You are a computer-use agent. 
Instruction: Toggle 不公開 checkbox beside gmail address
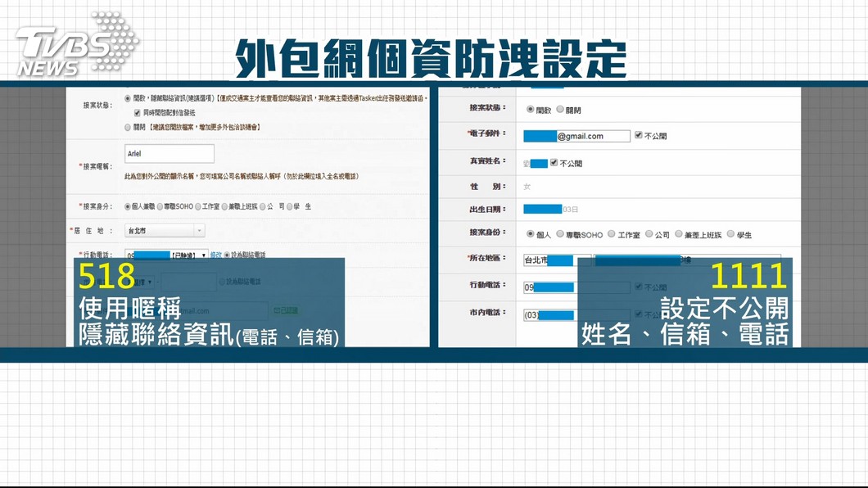(638, 135)
